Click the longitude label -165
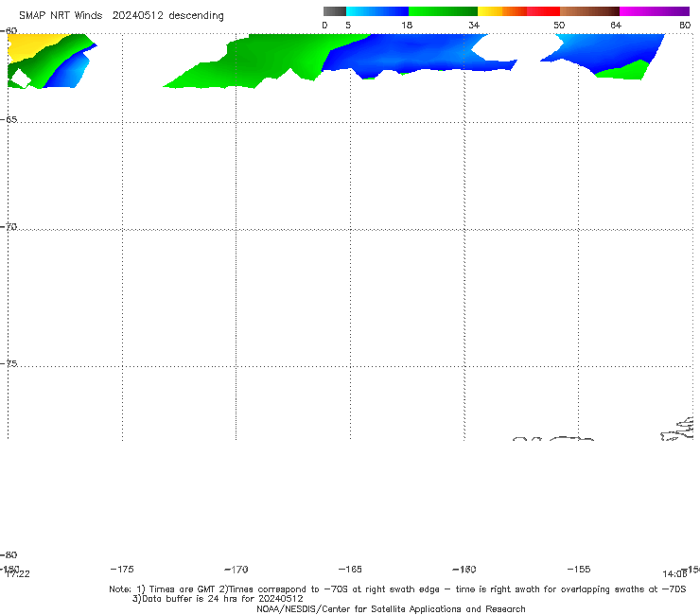 pyautogui.click(x=350, y=569)
